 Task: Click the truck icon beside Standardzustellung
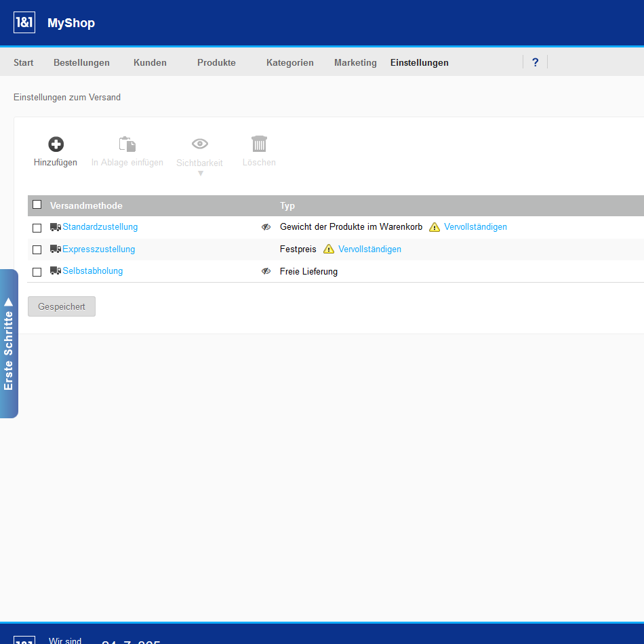[x=56, y=227]
